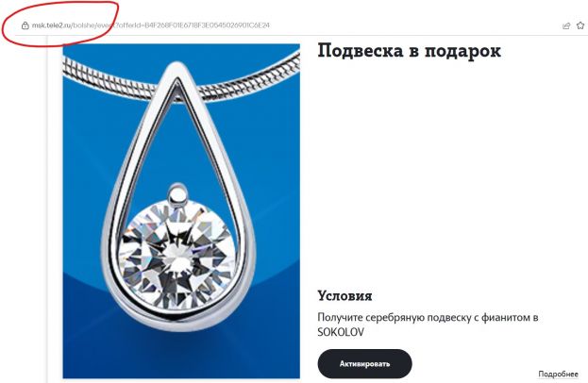Screen dimensions: 588x383
Task: Click the round cubic zirconia gemstone in image
Action: pyautogui.click(x=177, y=255)
